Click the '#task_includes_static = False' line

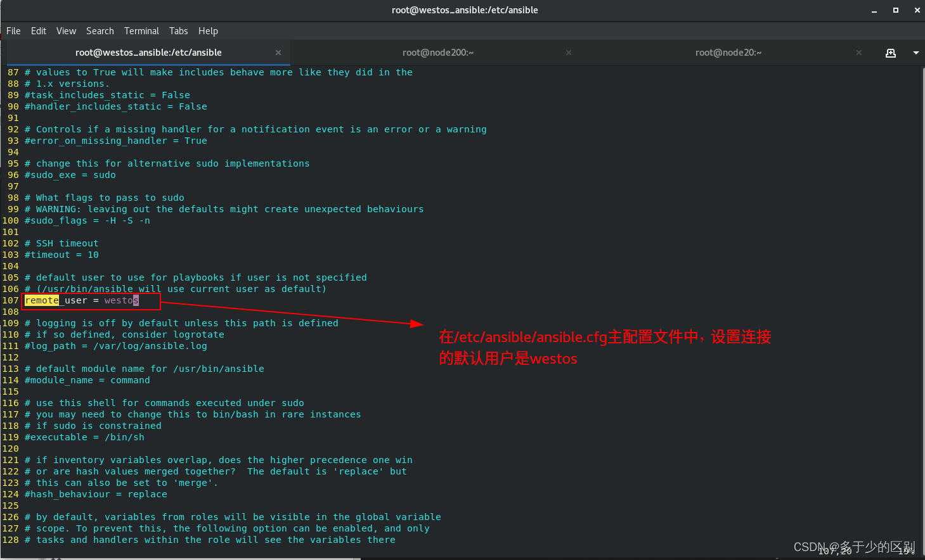107,95
